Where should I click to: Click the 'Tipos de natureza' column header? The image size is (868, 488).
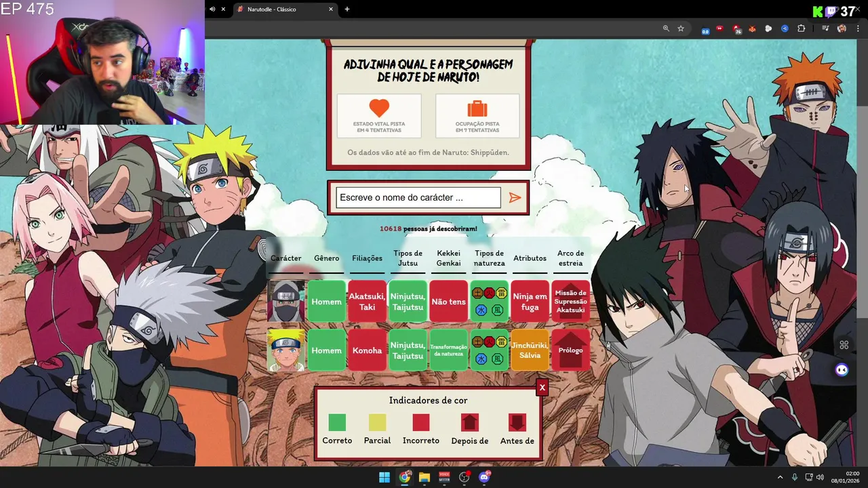coord(489,258)
